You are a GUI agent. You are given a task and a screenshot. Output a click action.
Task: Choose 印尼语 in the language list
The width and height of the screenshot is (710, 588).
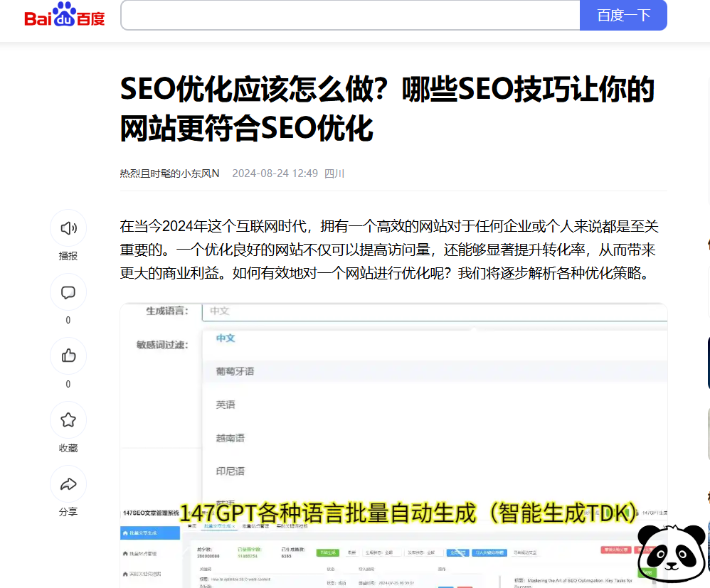(x=230, y=471)
